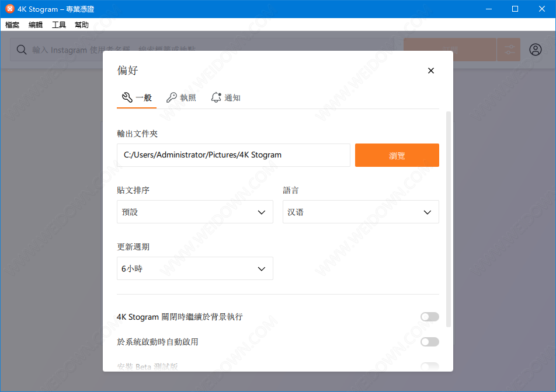This screenshot has width=556, height=392.
Task: Open the 語言 language dropdown
Action: pyautogui.click(x=360, y=212)
